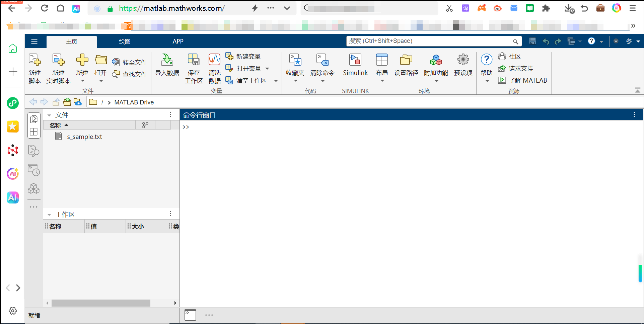Click the New Variable (新建变量) button
Image resolution: width=644 pixels, height=324 pixels.
click(243, 56)
